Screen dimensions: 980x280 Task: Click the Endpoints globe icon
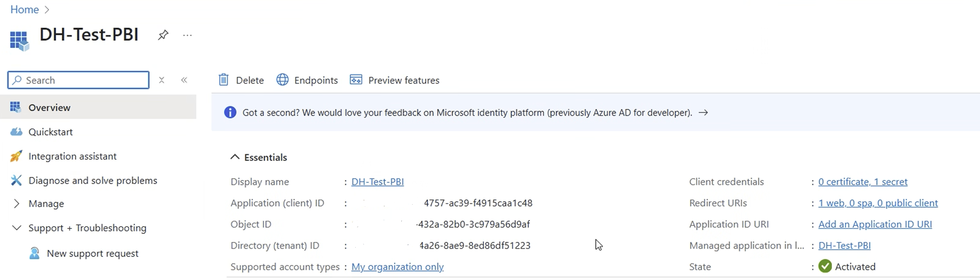pyautogui.click(x=282, y=80)
